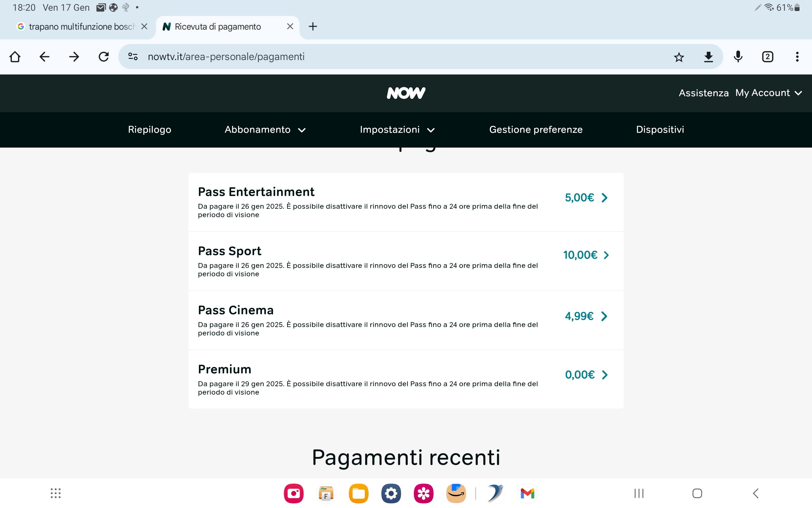
Task: Go forward with the browser forward arrow
Action: point(74,57)
